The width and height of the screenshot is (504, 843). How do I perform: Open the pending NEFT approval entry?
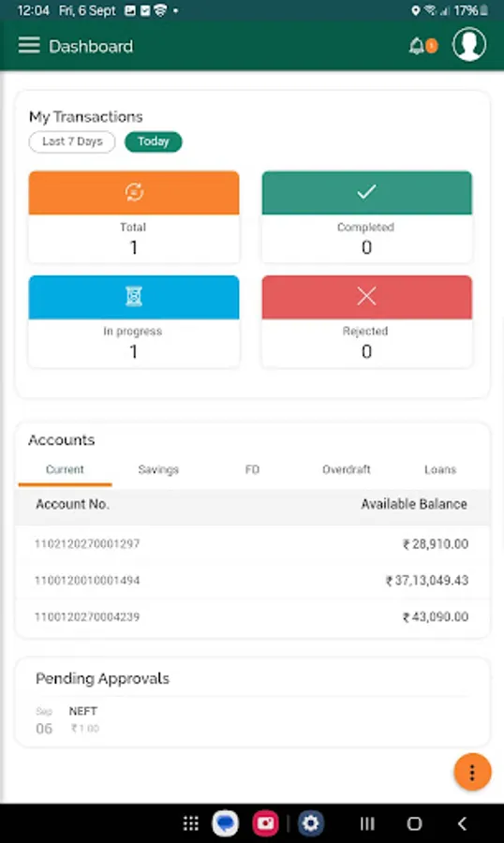point(252,720)
